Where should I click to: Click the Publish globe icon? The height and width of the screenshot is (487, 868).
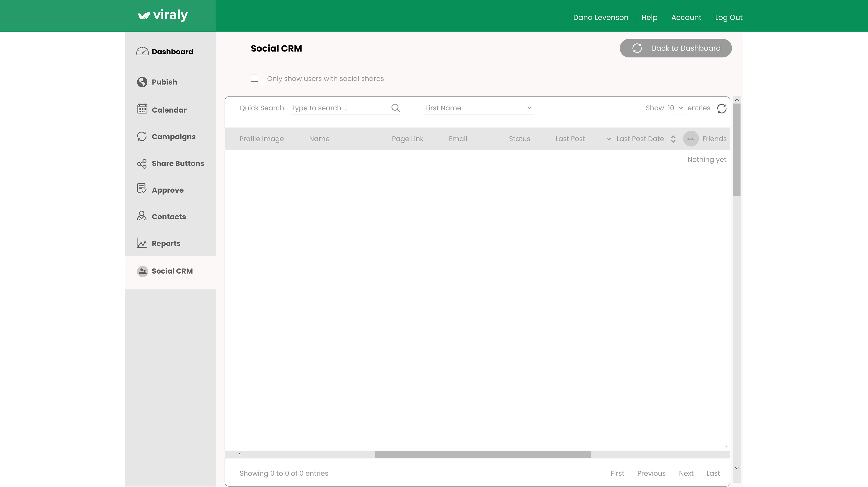click(x=142, y=82)
